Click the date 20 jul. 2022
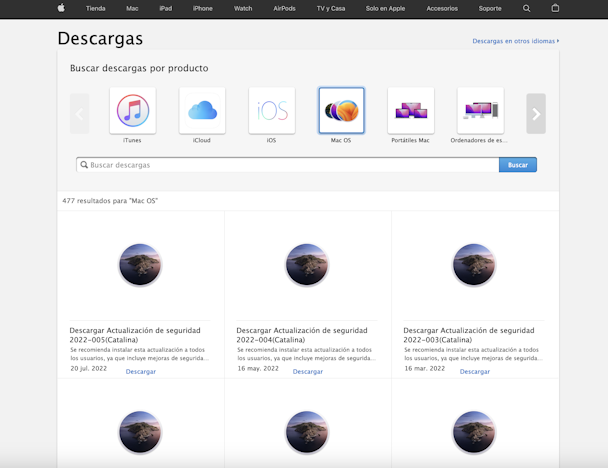The image size is (608, 468). coord(88,368)
